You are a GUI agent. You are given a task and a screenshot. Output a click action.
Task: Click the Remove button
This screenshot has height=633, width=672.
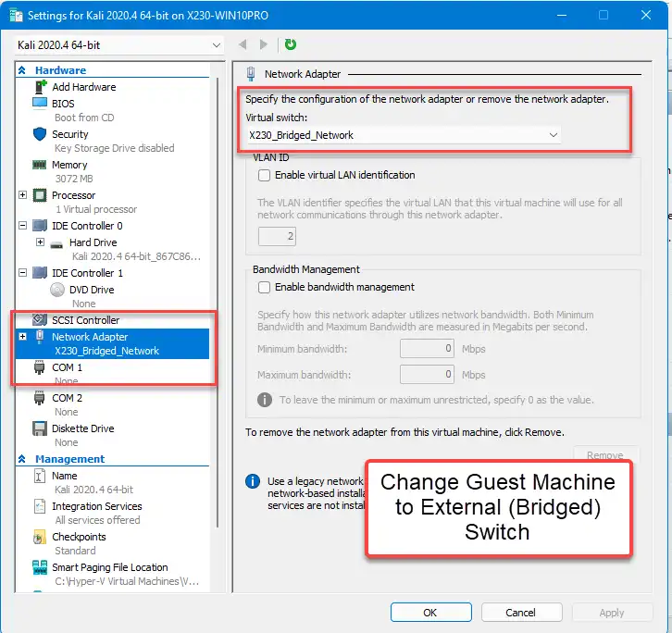coord(606,454)
